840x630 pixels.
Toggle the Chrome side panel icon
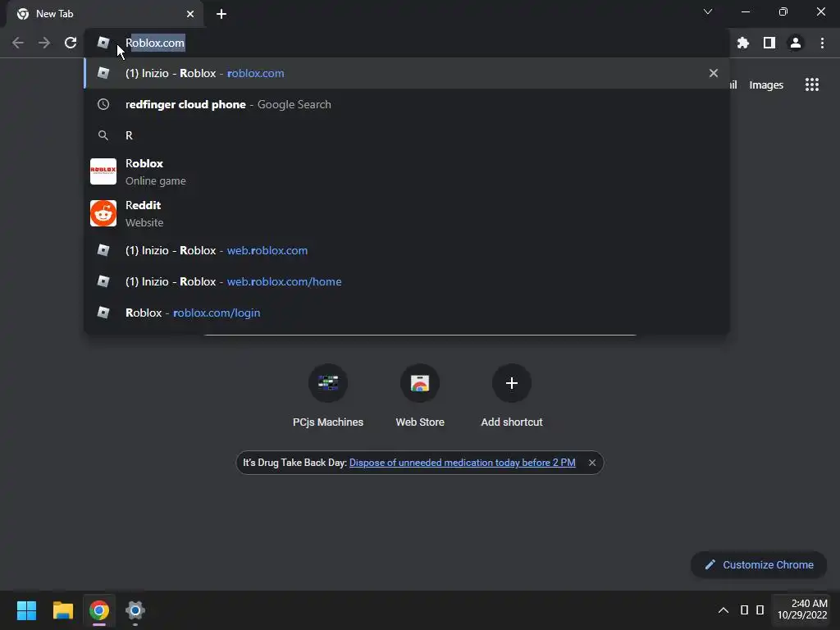769,43
